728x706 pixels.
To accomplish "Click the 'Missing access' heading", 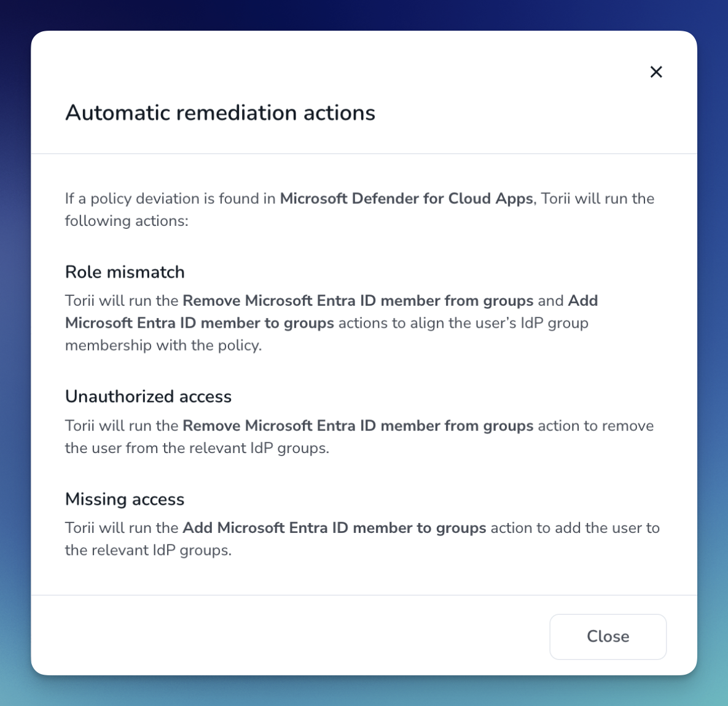I will [125, 499].
